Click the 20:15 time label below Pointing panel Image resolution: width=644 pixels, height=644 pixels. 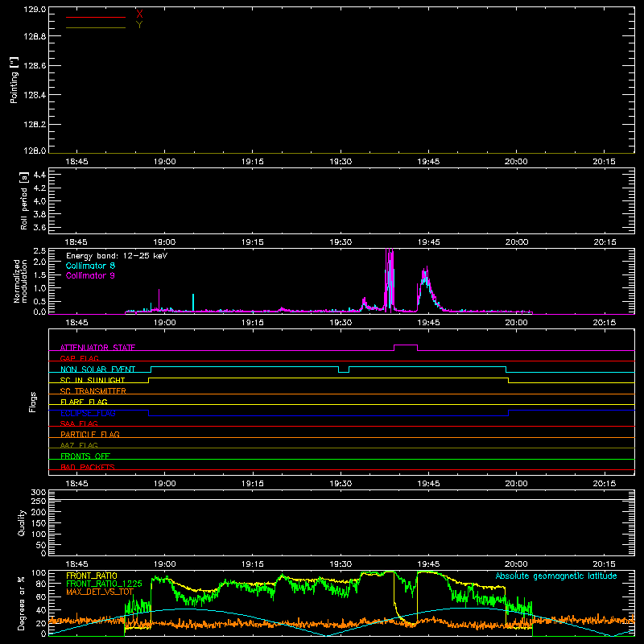[x=605, y=162]
